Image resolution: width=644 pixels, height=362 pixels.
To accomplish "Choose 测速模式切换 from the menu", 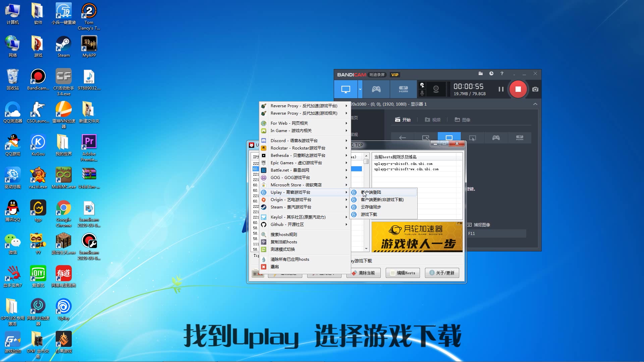I will pyautogui.click(x=305, y=249).
